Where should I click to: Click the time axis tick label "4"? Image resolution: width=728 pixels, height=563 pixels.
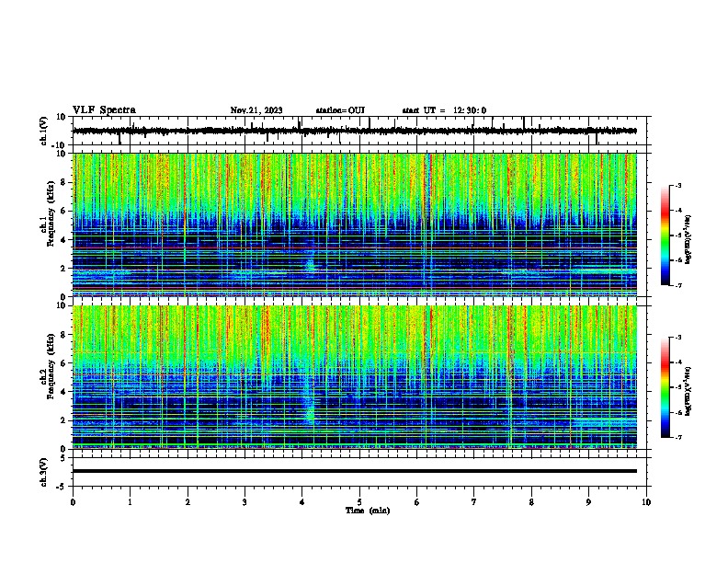pyautogui.click(x=302, y=502)
